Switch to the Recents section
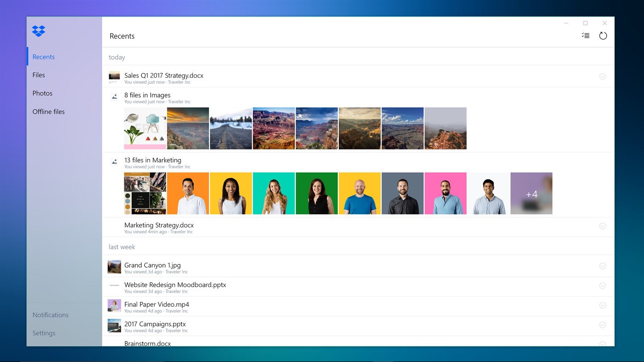 point(43,57)
